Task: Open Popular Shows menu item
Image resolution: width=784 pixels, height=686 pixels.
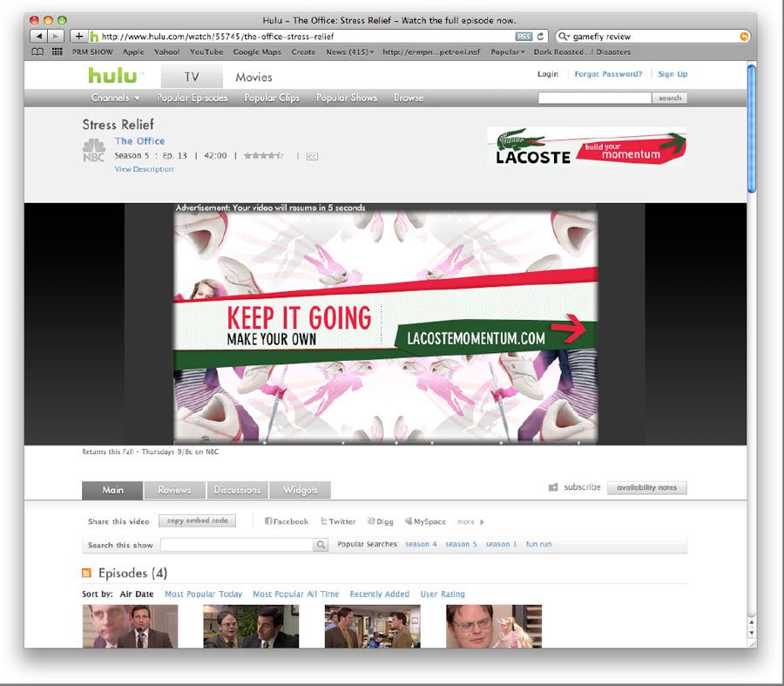Action: (347, 98)
